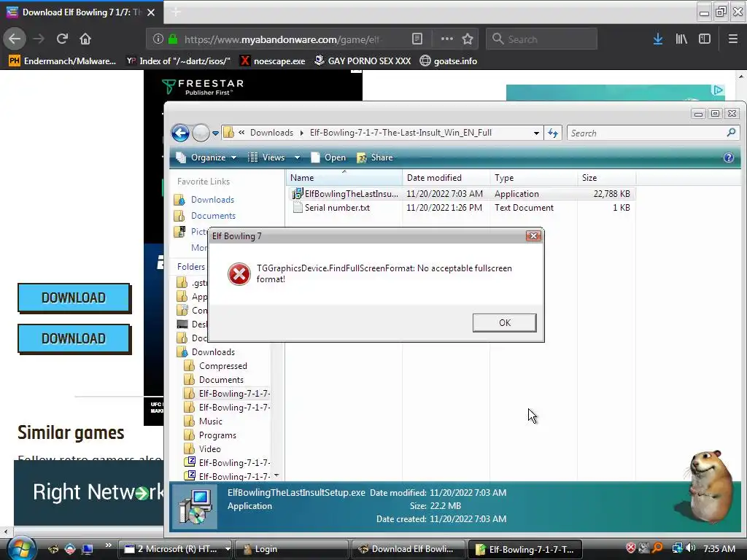Select ElfBowlingTheLastInsu... application file

tap(344, 194)
